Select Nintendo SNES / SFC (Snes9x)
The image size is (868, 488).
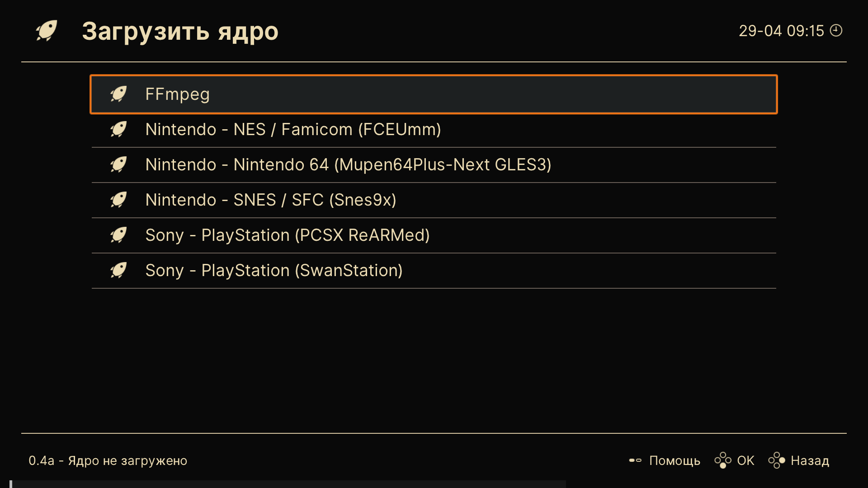point(434,200)
